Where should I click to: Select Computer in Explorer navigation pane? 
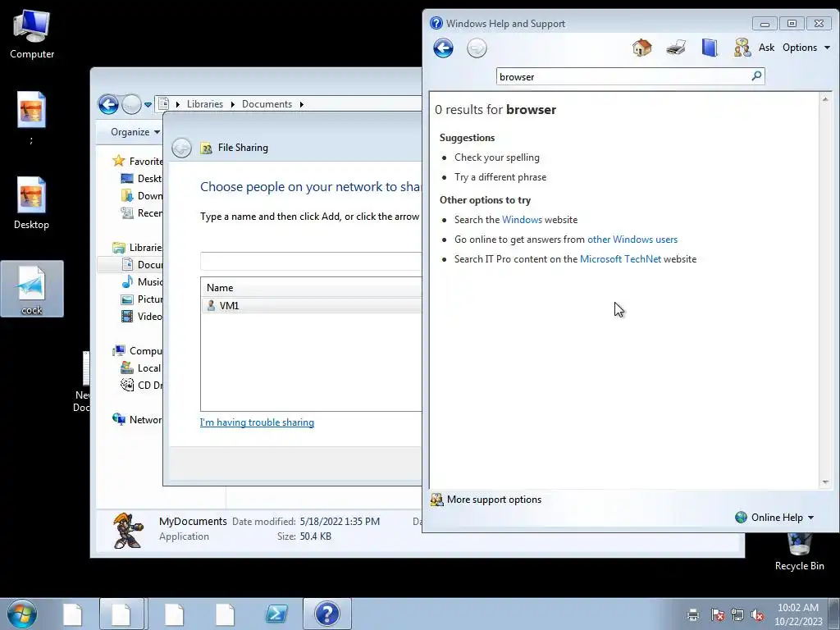(x=137, y=351)
